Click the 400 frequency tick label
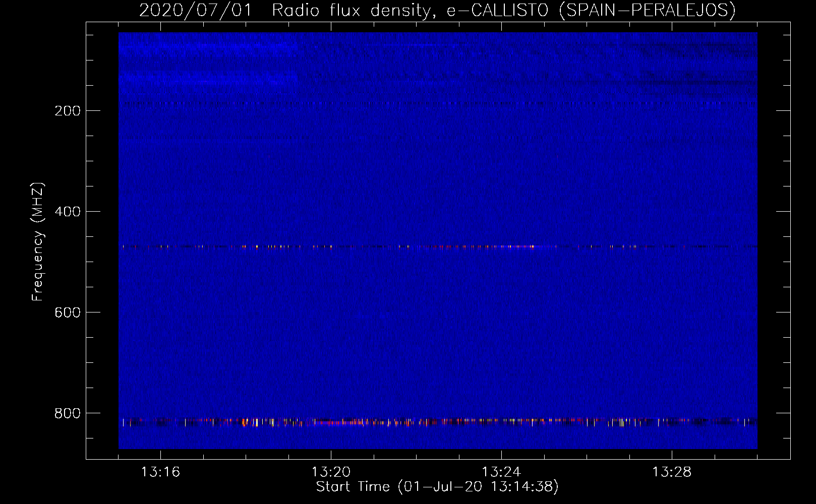The width and height of the screenshot is (816, 504). pos(68,212)
